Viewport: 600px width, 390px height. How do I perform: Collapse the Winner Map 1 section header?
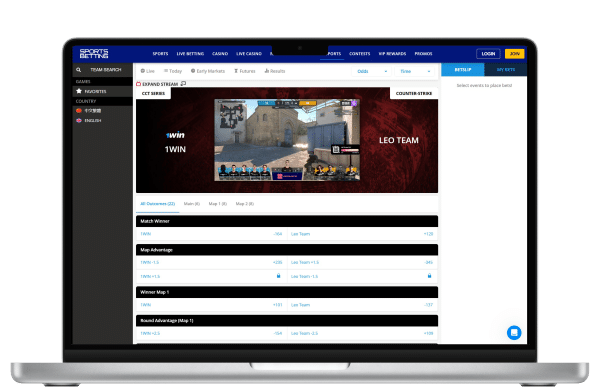(x=287, y=292)
